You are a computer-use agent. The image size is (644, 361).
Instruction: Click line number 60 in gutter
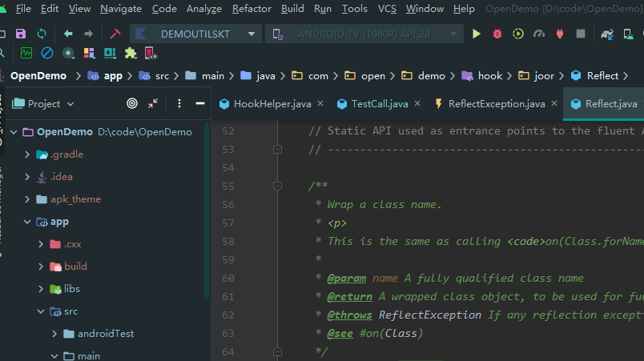(228, 278)
